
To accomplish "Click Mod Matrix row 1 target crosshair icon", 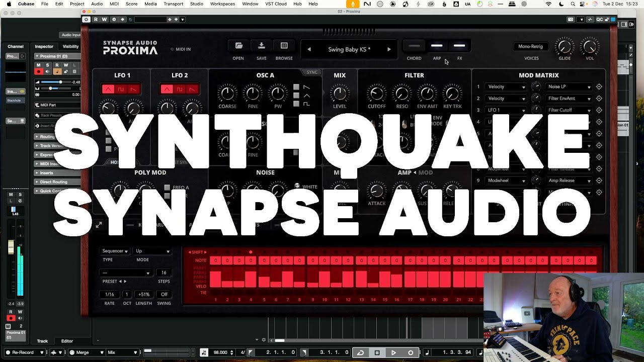I will pos(599,87).
